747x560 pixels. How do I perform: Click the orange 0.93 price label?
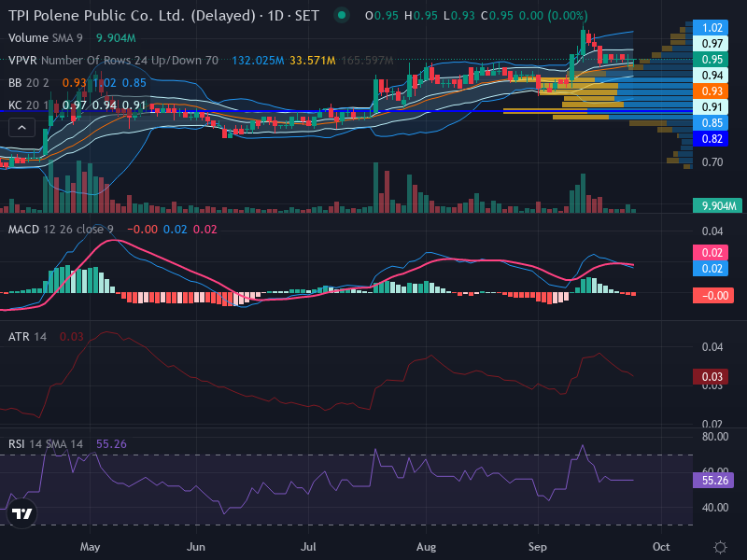point(711,91)
